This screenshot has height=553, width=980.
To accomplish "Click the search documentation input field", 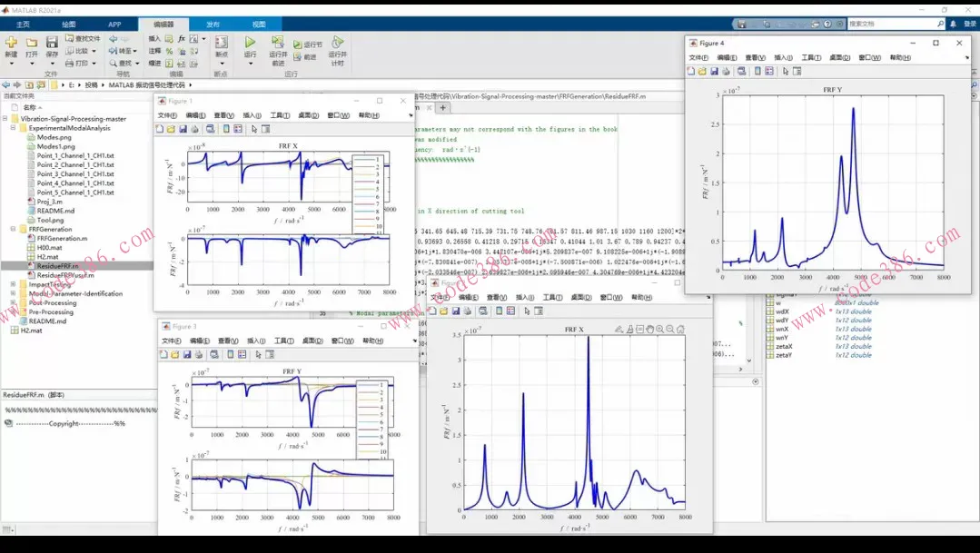I will (x=890, y=25).
